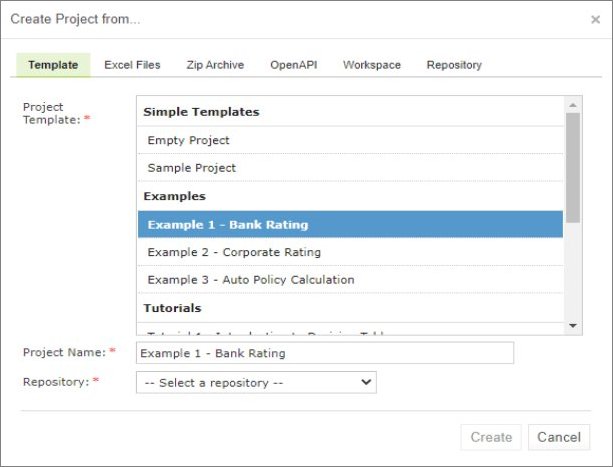Open the Excel Files tab

[132, 65]
